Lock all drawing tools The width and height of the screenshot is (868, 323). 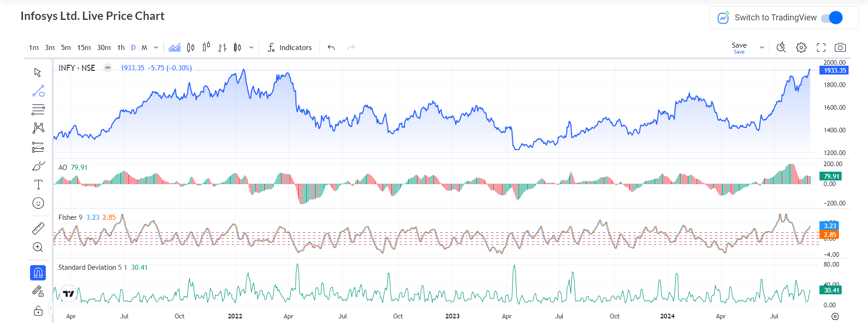[38, 311]
